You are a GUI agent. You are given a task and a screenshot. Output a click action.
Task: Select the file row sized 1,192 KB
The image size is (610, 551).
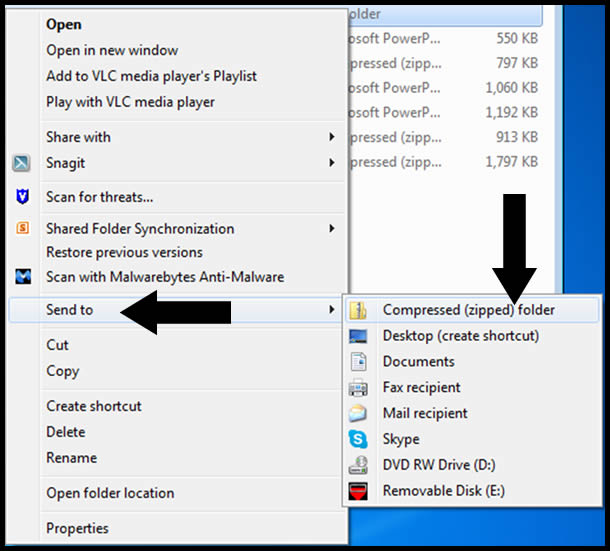point(445,112)
